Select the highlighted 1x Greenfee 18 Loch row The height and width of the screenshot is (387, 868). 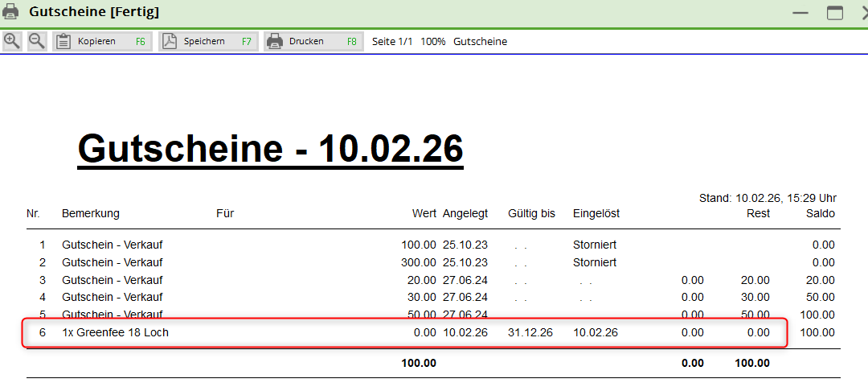(x=115, y=332)
